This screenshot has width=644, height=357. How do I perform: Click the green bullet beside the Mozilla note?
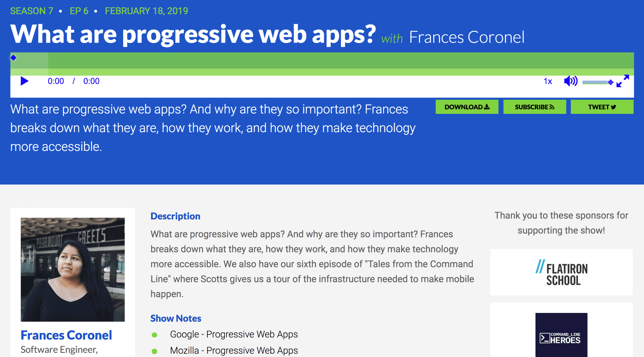155,351
